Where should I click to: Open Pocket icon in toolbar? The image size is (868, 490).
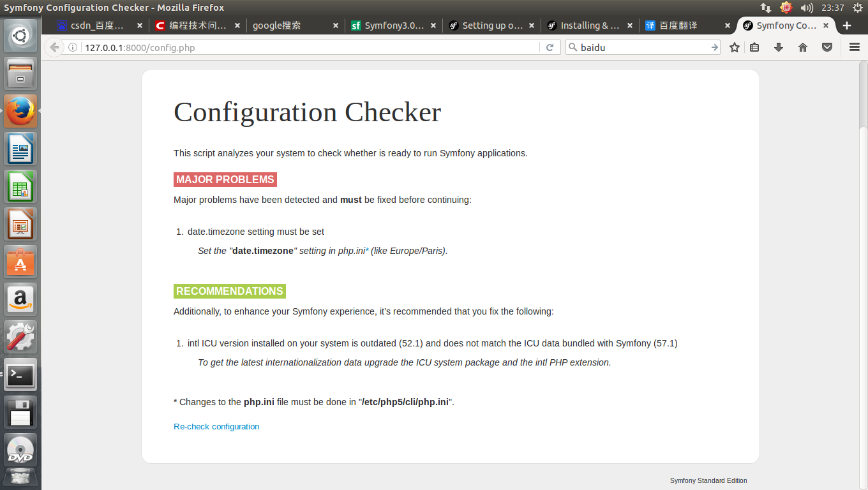827,47
